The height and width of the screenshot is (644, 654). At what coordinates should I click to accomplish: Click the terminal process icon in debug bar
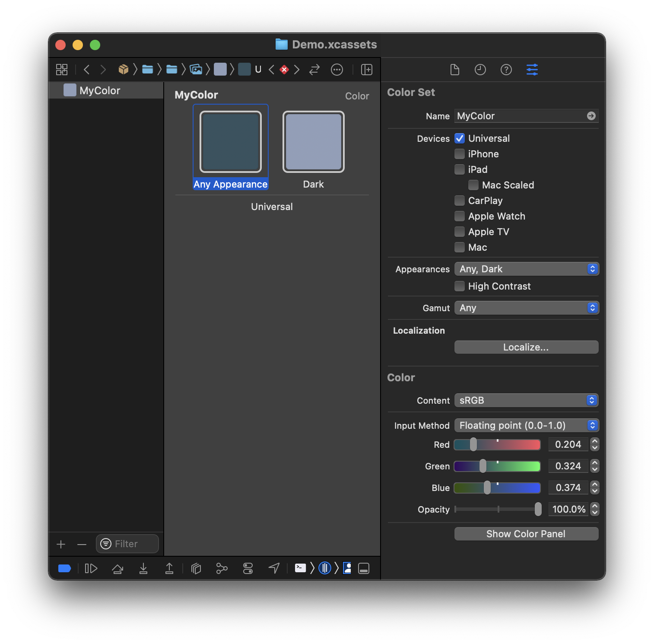(x=300, y=568)
